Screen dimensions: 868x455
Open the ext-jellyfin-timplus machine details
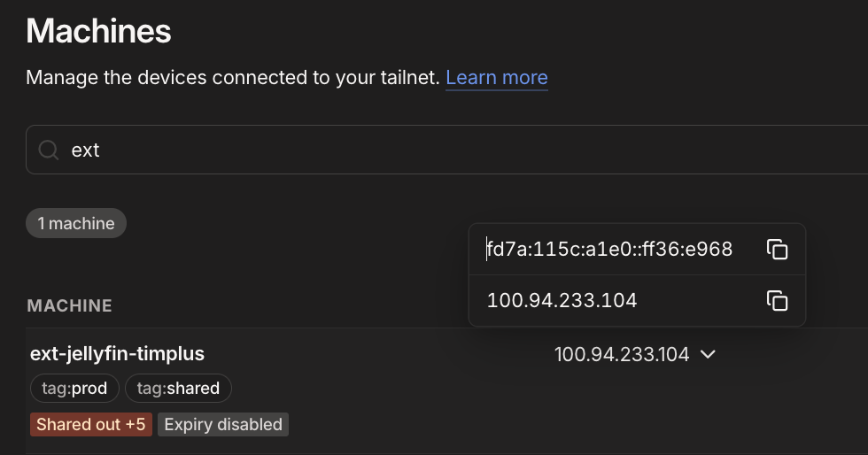pyautogui.click(x=117, y=354)
